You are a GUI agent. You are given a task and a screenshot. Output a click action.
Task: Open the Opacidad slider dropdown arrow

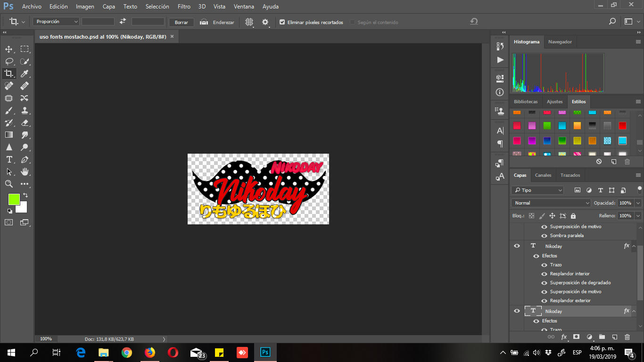[x=638, y=203]
